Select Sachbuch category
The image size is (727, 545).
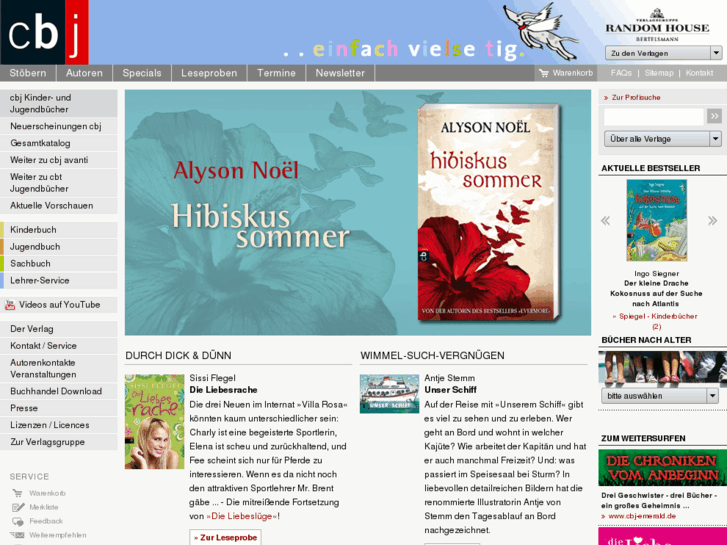tap(58, 263)
